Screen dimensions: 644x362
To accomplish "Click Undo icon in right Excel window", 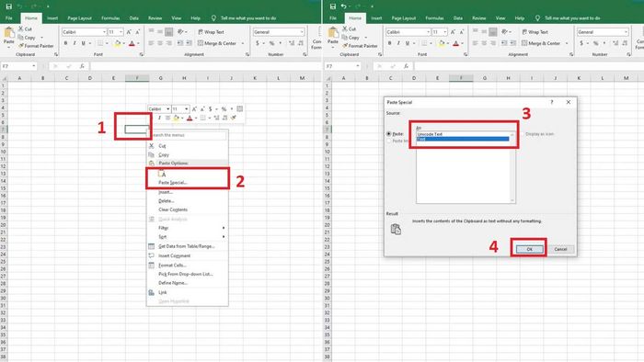I will pos(343,6).
